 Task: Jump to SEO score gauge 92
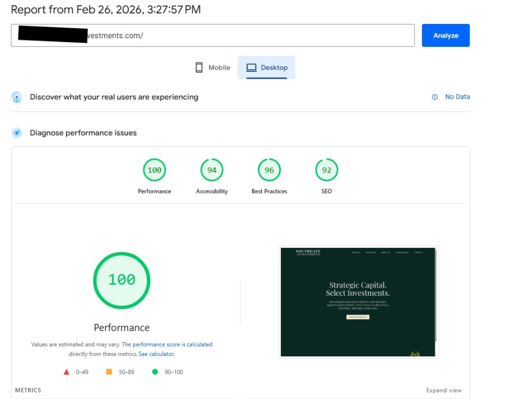[x=327, y=170]
